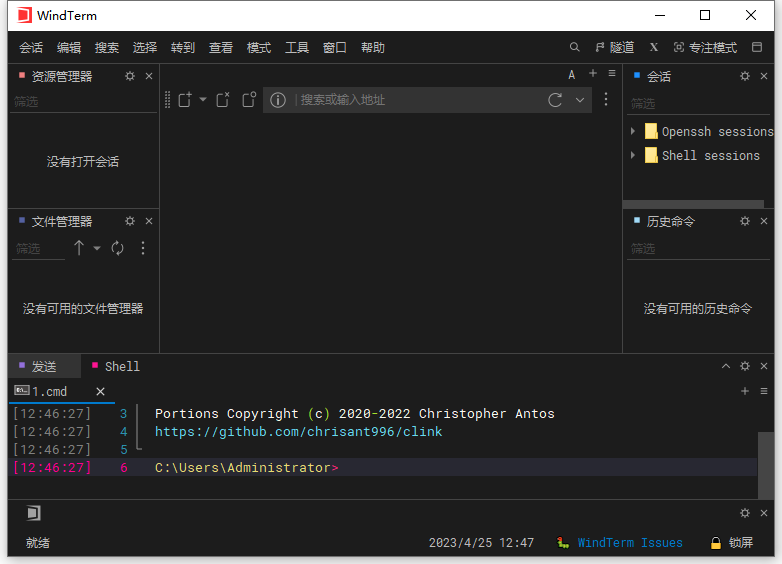
Task: Open the github.com/chrisant996/clink link
Action: [x=298, y=432]
